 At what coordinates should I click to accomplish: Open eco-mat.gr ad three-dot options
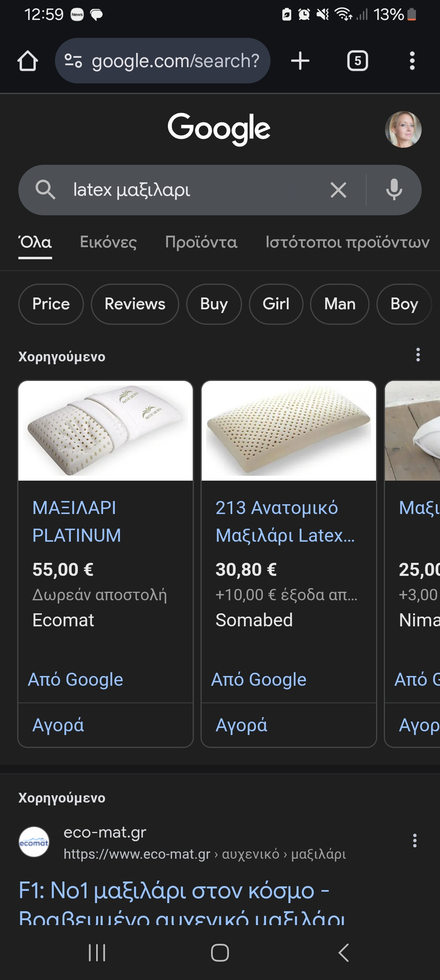pos(414,840)
